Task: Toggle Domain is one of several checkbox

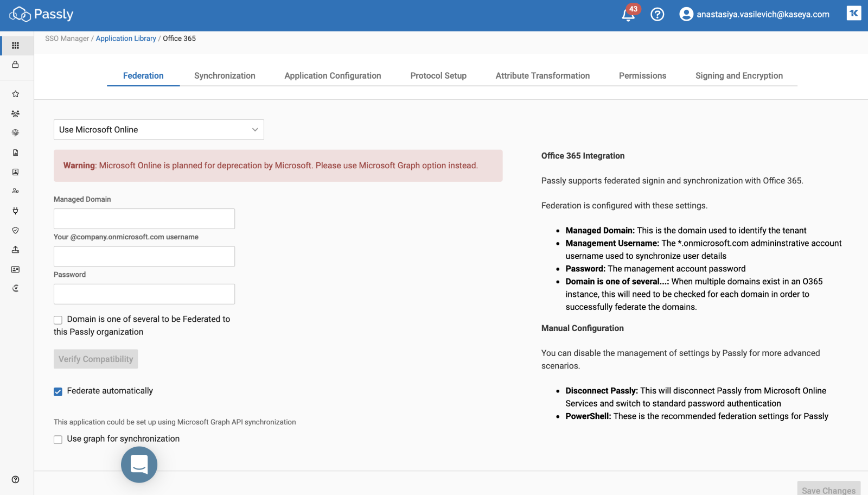Action: [58, 320]
